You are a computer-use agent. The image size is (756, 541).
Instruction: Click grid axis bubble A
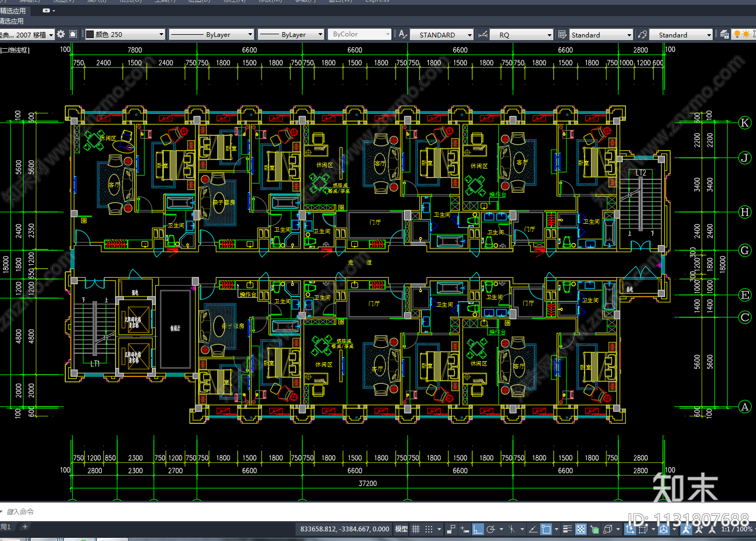[745, 407]
